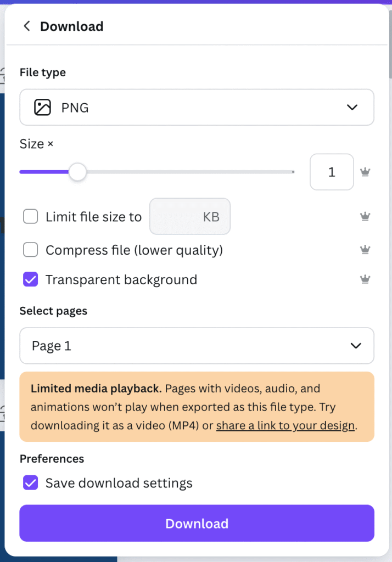Open the PNG file type dropdown
This screenshot has width=392, height=562.
point(197,108)
